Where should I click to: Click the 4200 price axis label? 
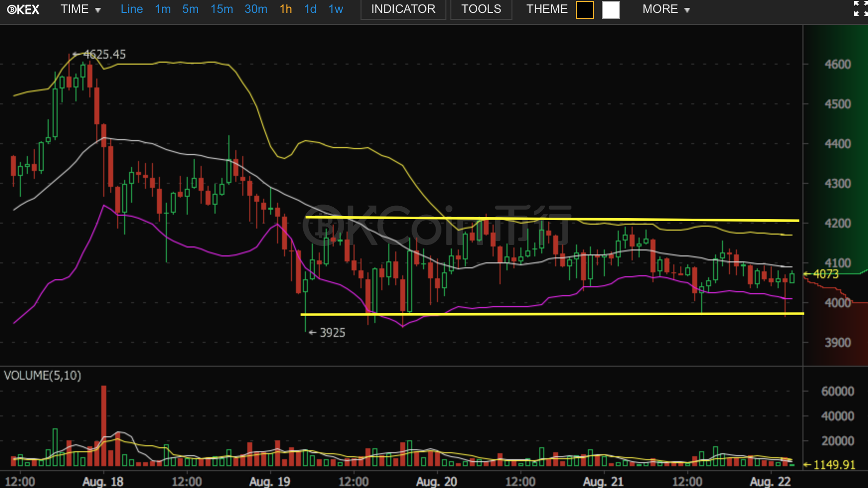pos(838,223)
